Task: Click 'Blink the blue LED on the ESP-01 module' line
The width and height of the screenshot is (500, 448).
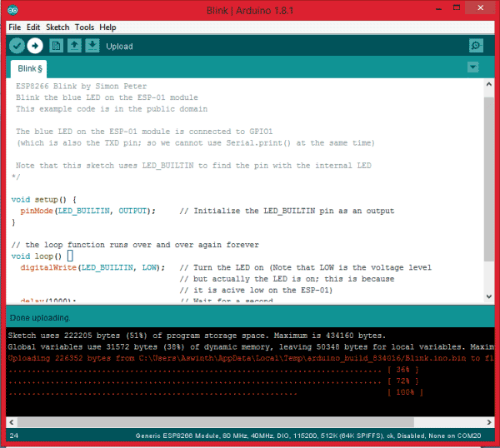Action: tap(107, 97)
